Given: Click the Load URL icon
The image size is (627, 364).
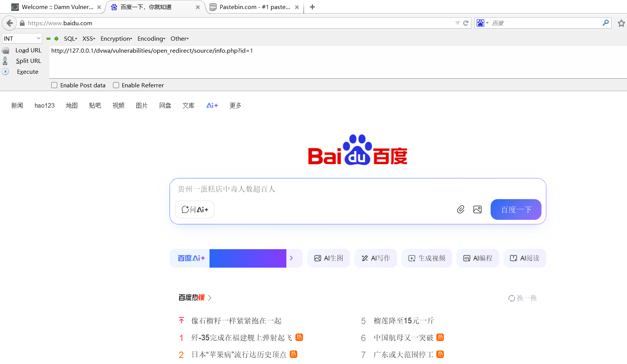Looking at the screenshot, I should click(5, 50).
